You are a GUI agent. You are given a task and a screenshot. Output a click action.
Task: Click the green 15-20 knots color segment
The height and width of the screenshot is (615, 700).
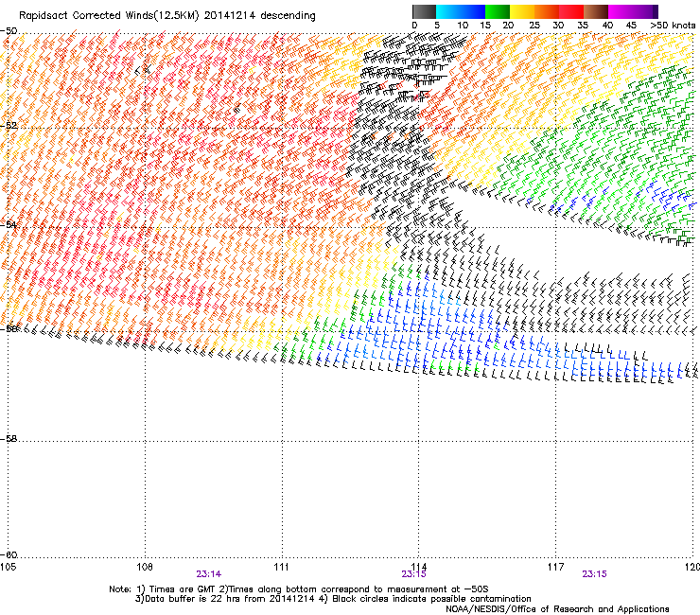pyautogui.click(x=498, y=11)
